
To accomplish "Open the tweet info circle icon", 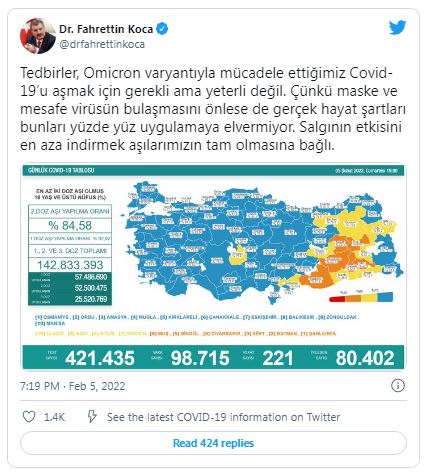I will [x=398, y=385].
